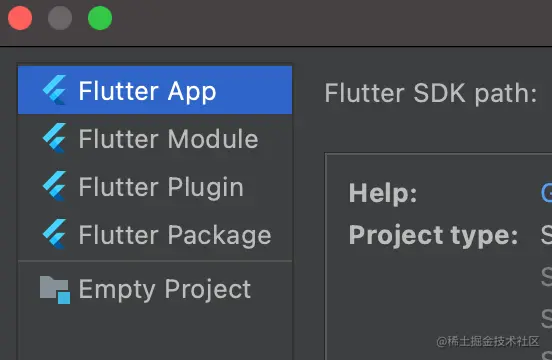Screen dimensions: 552x360
Task: Open the blue link next to Help
Action: click(x=547, y=193)
